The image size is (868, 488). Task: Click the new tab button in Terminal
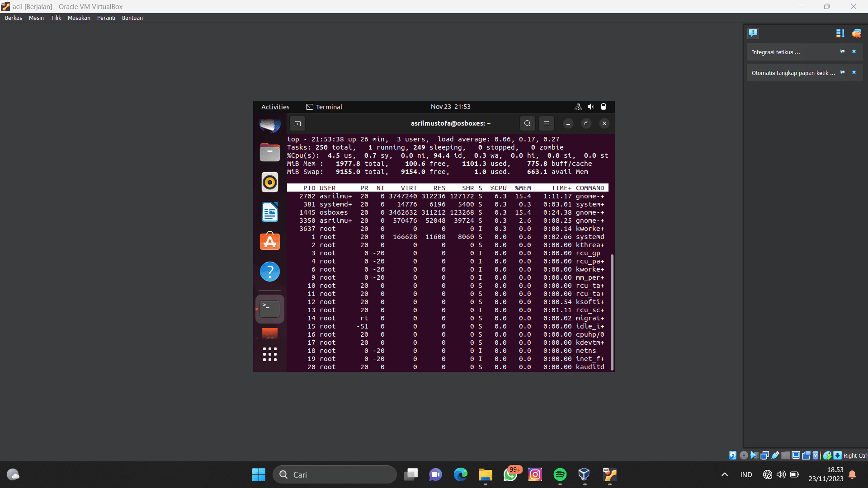click(x=297, y=124)
